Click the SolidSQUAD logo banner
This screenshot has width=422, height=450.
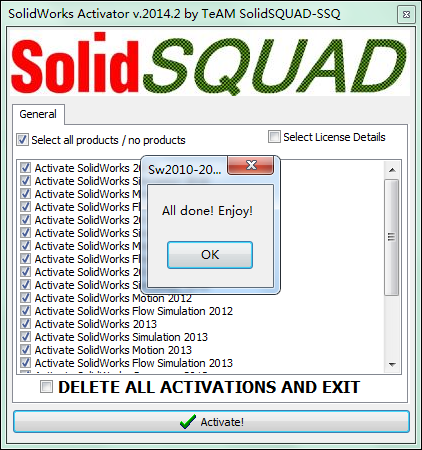210,63
